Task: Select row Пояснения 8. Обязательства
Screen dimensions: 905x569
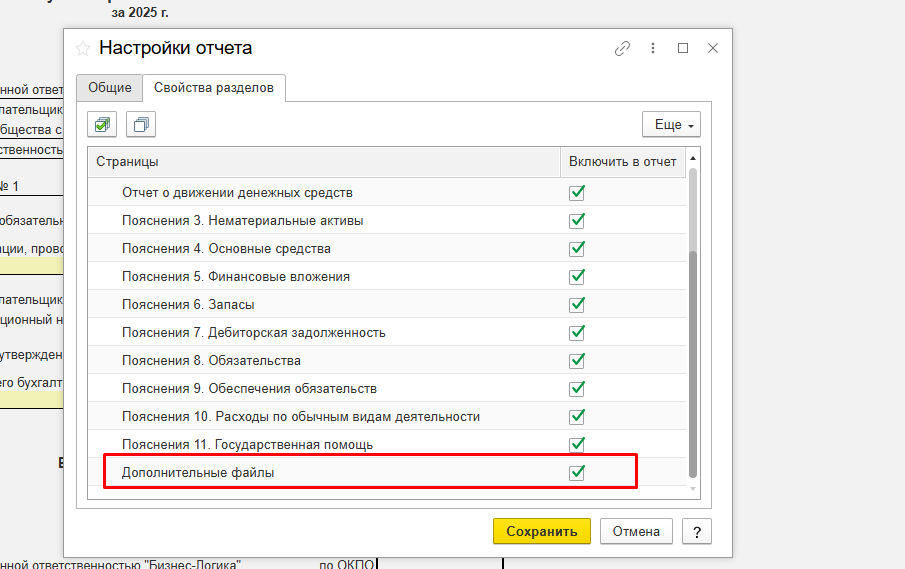Action: [387, 361]
